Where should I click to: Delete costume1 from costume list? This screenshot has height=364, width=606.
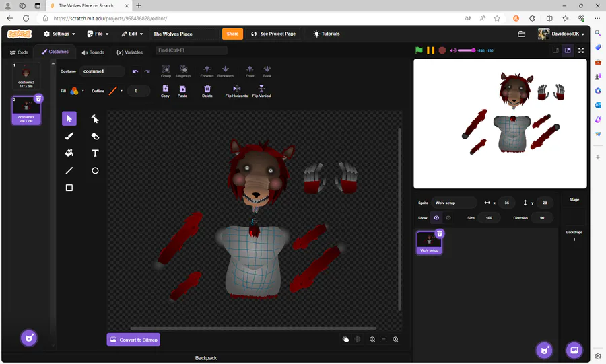(x=38, y=99)
